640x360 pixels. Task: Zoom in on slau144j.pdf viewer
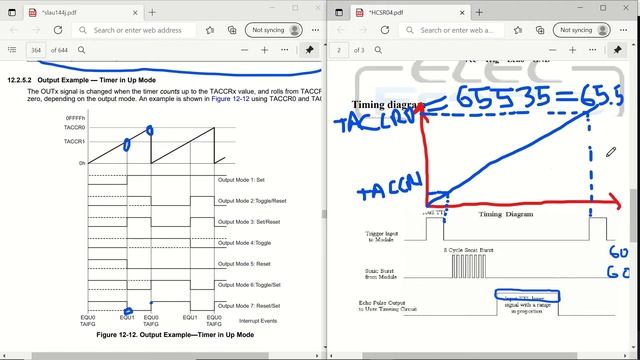(264, 50)
